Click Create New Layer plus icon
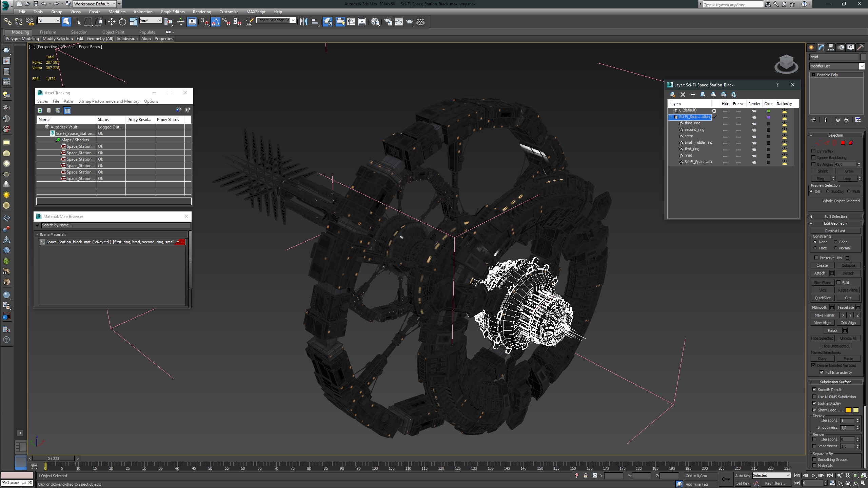This screenshot has width=868, height=488. point(693,95)
